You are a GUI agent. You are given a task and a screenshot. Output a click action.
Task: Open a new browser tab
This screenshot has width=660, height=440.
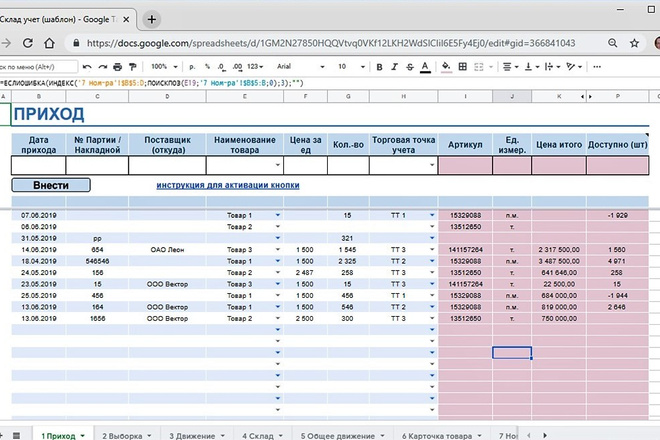coord(152,19)
